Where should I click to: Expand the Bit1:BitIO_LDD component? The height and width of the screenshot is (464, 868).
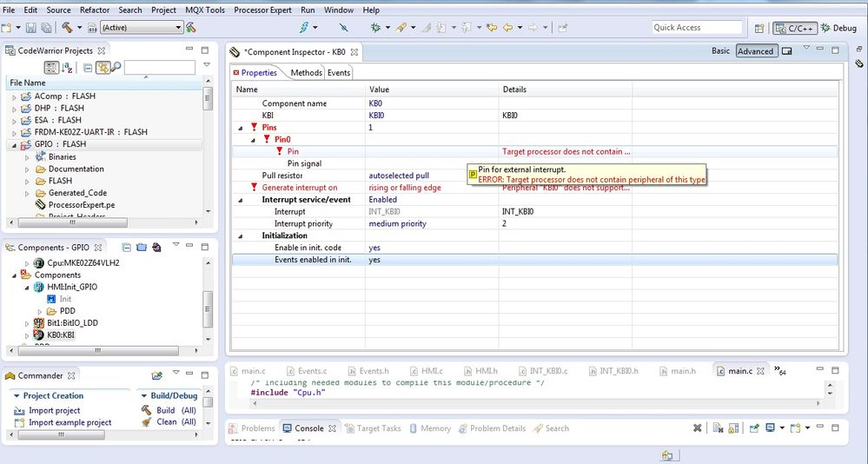(27, 323)
